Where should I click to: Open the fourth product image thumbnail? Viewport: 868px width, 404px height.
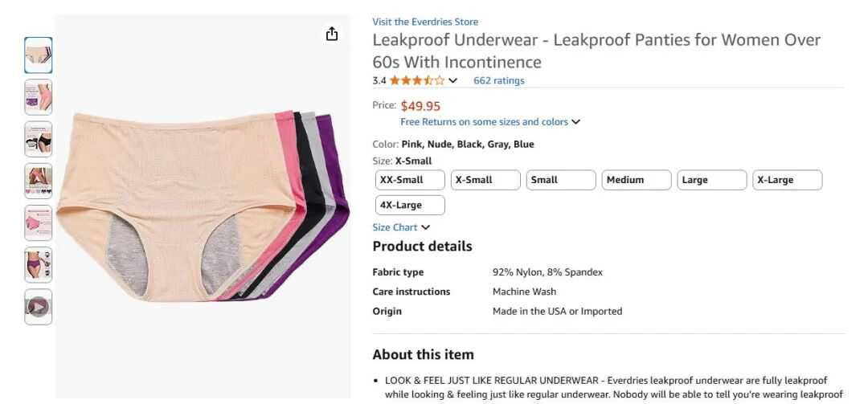(x=39, y=181)
